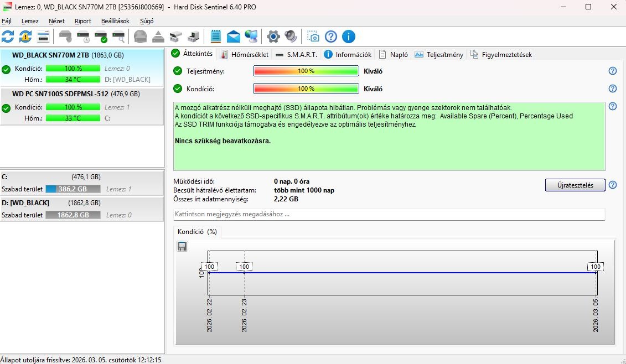Click the blue envelope email icon
The width and height of the screenshot is (626, 364).
point(234,37)
